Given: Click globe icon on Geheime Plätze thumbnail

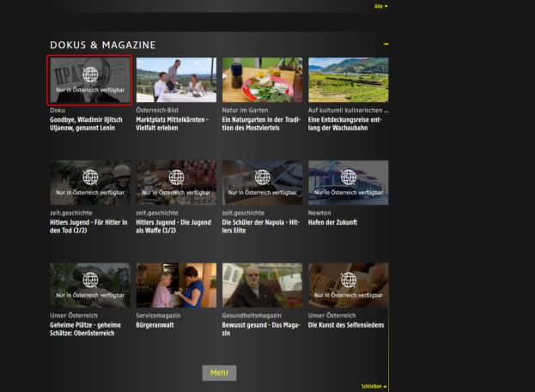Looking at the screenshot, I should tap(90, 280).
